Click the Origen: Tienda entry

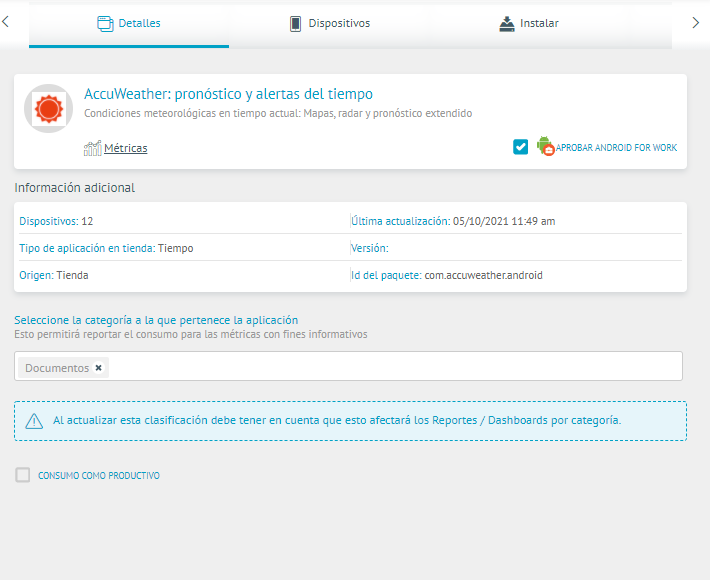tap(54, 275)
